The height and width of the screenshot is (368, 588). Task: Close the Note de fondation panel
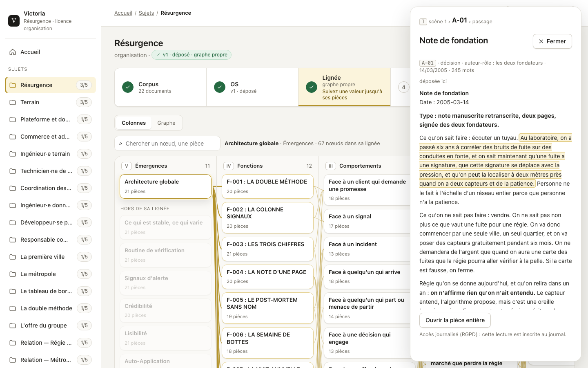[552, 41]
